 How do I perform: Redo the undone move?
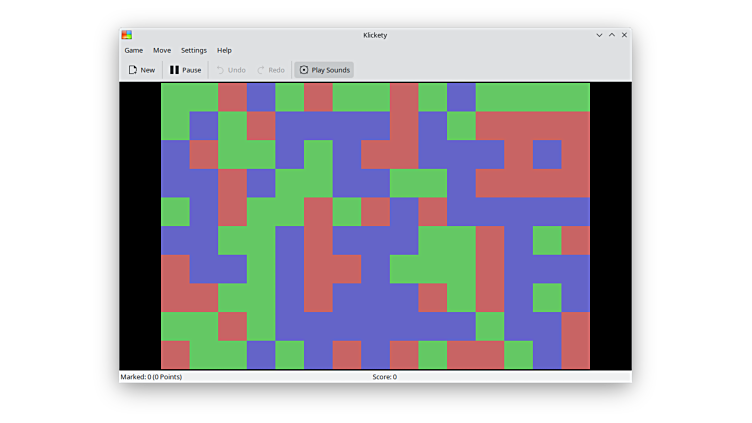[271, 70]
